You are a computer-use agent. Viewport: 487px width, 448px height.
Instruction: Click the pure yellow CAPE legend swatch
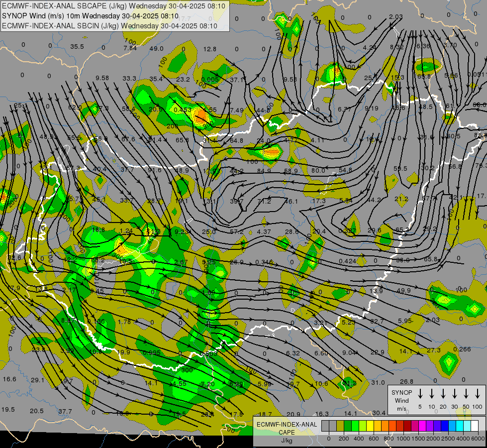370,426
